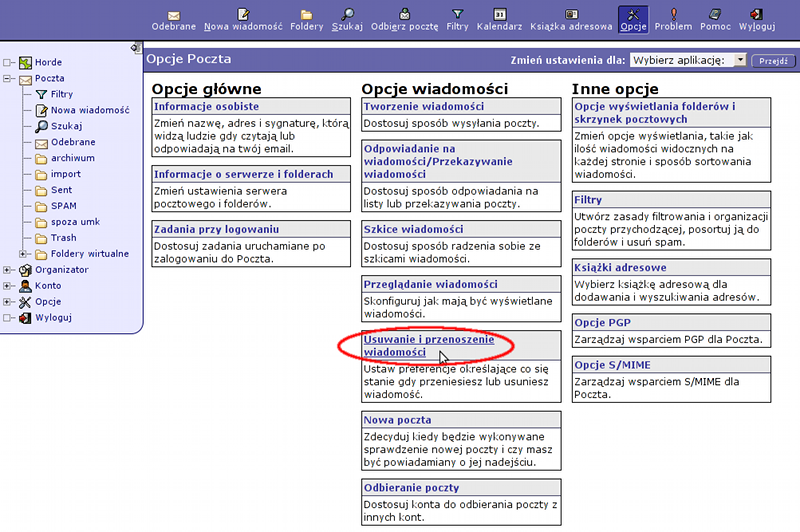Select the import folder in sidebar
The width and height of the screenshot is (800, 532).
pyautogui.click(x=65, y=174)
